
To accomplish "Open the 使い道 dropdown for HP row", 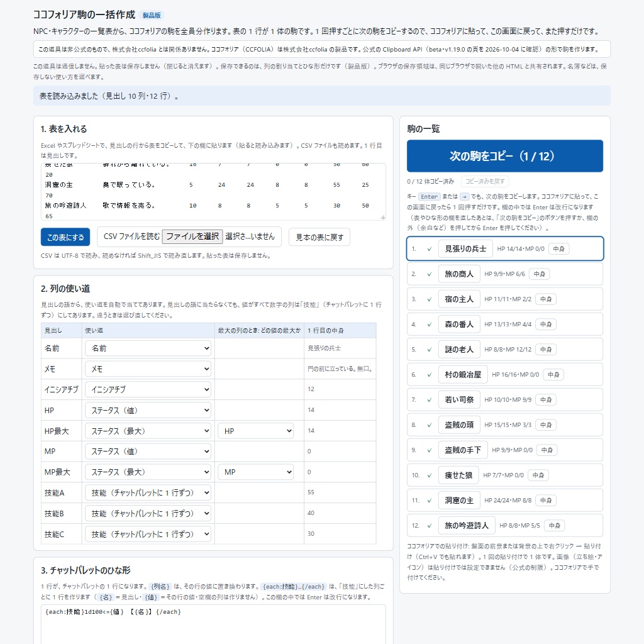I will click(148, 410).
